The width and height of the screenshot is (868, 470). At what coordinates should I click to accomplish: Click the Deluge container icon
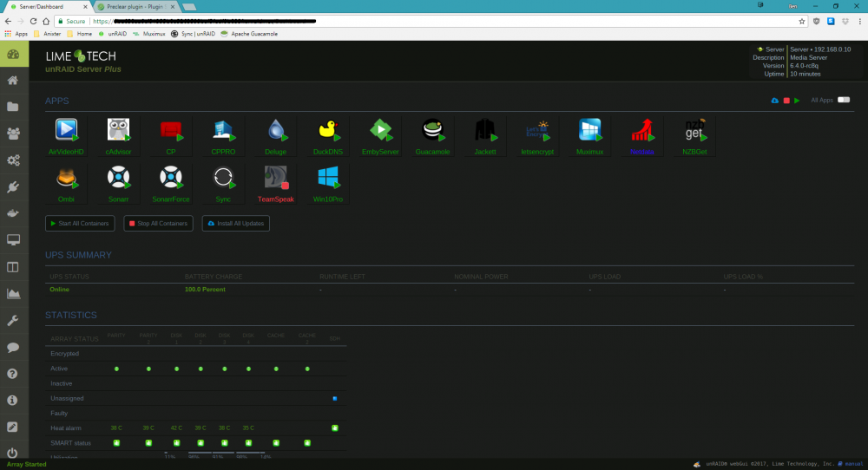pyautogui.click(x=276, y=130)
